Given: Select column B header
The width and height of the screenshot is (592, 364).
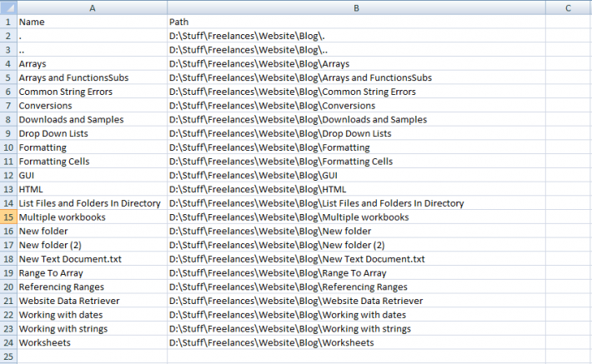Looking at the screenshot, I should coord(356,7).
